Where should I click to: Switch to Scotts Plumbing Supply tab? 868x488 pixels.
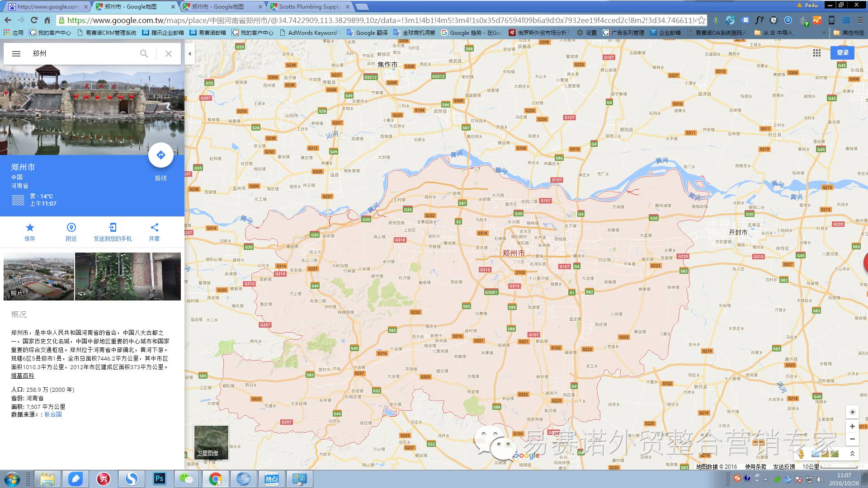click(x=309, y=6)
